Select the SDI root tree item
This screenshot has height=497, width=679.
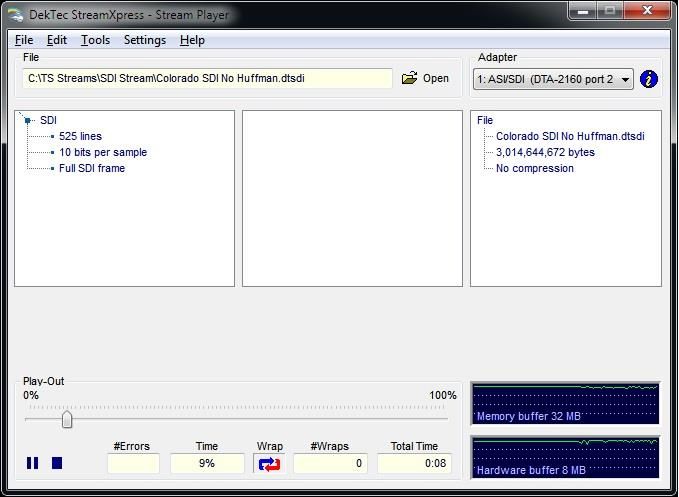(48, 120)
